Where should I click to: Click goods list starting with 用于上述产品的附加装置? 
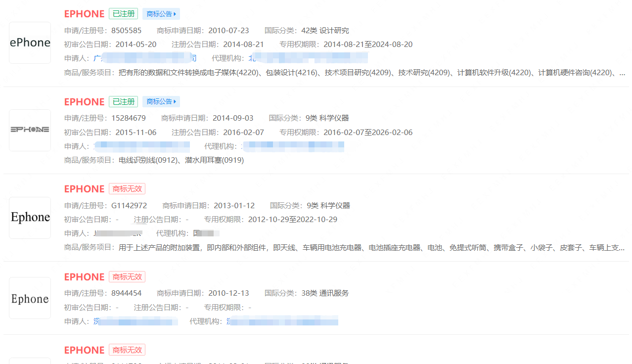tap(372, 247)
